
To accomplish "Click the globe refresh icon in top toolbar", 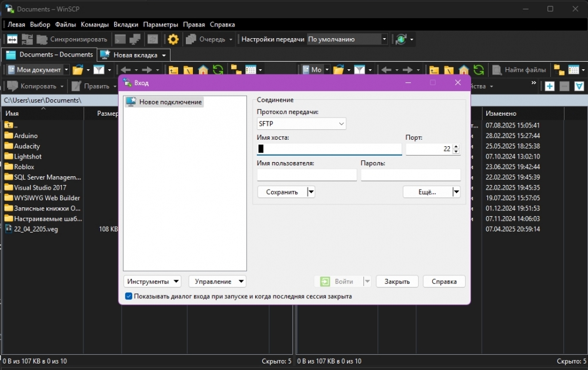I will click(401, 39).
